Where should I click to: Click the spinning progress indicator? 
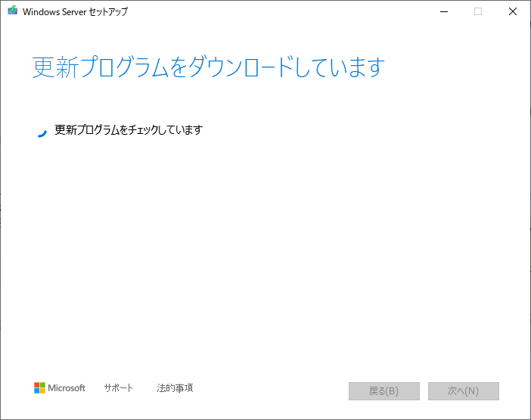tap(42, 132)
